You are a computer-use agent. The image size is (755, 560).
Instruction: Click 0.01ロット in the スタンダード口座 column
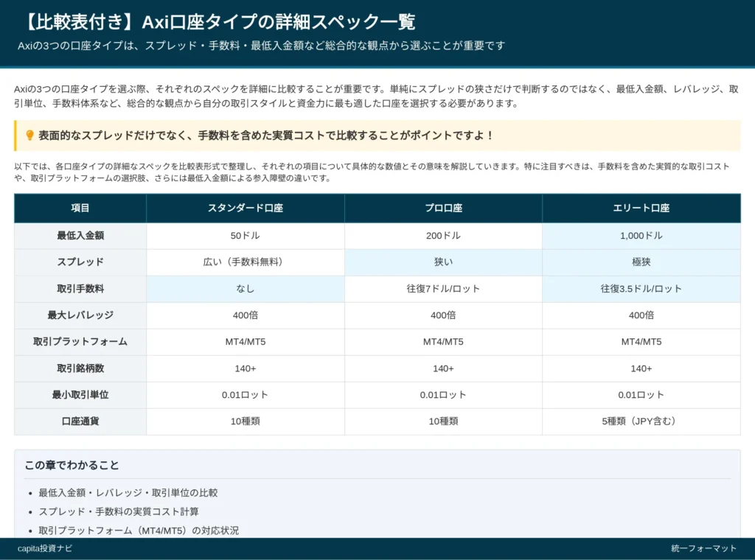pos(246,395)
